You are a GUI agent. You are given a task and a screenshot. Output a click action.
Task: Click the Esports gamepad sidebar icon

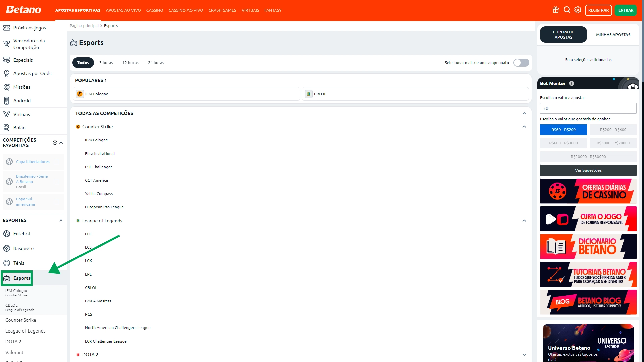pyautogui.click(x=7, y=278)
